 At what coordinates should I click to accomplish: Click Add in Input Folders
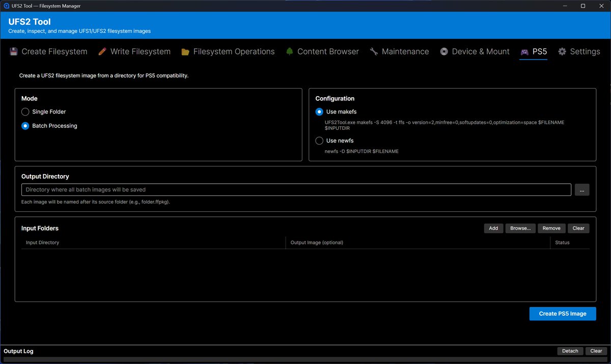point(493,228)
